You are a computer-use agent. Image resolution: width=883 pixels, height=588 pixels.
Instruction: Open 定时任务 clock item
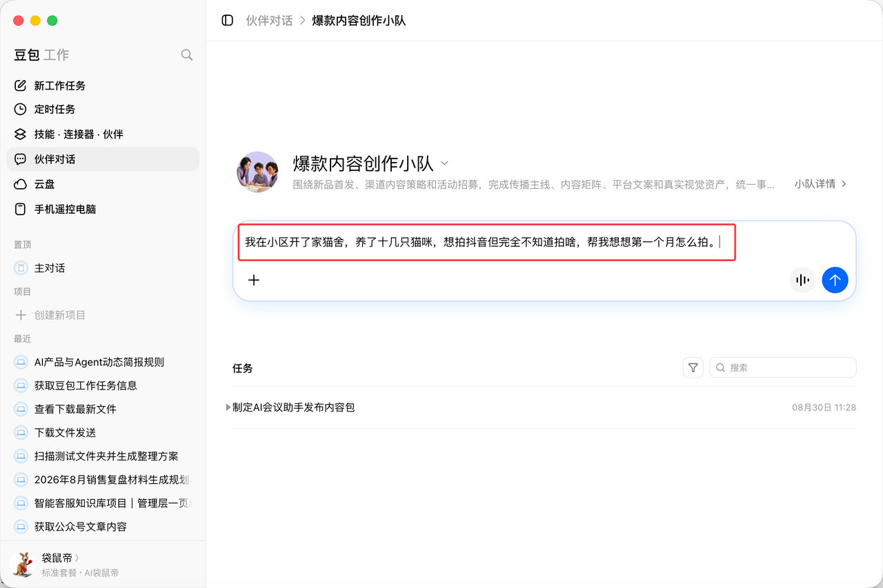click(103, 109)
